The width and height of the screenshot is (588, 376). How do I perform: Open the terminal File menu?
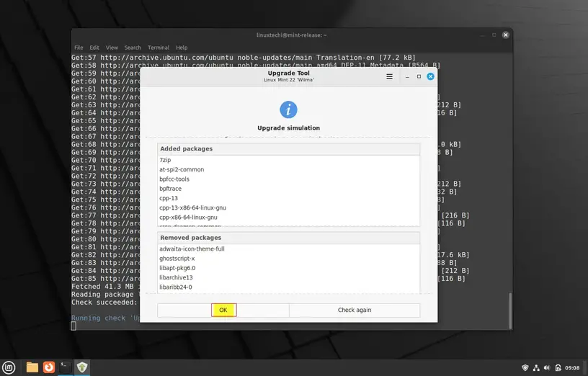click(x=79, y=48)
